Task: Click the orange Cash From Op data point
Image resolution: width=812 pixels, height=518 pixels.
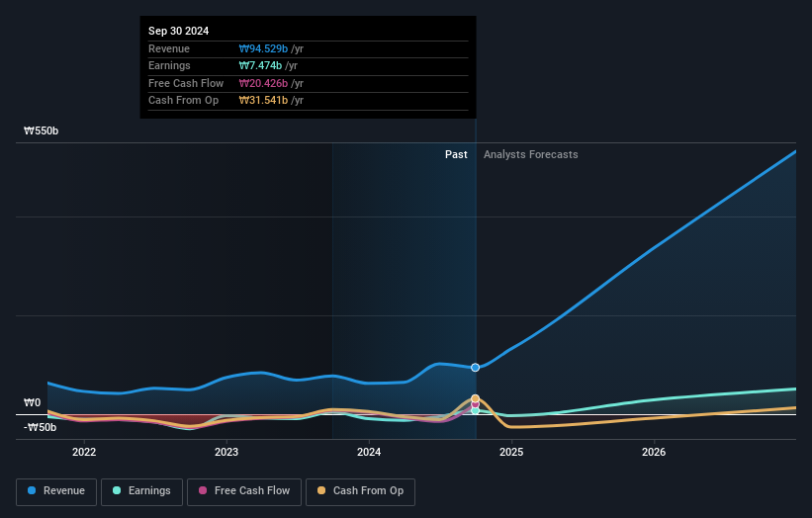Action: click(x=475, y=398)
